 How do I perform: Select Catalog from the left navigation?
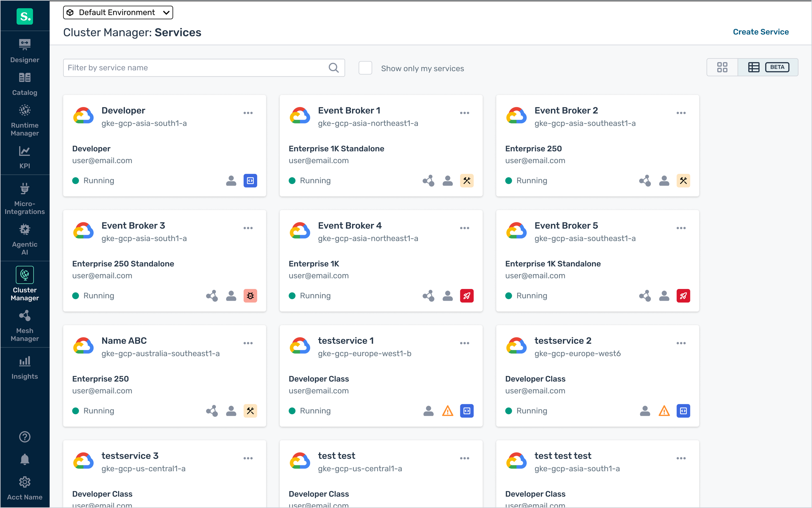tap(24, 83)
